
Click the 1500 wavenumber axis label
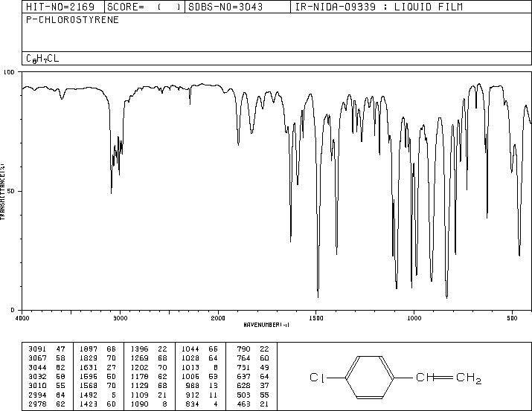pos(316,318)
